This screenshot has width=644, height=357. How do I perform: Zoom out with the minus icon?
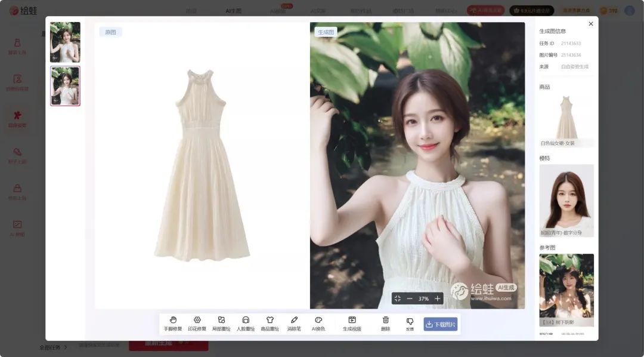[410, 298]
